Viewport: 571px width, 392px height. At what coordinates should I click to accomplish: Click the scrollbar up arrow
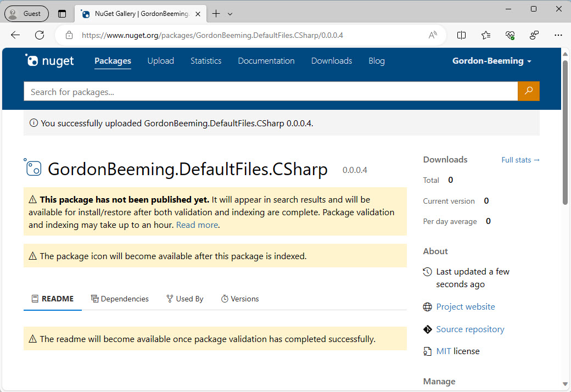click(x=565, y=54)
